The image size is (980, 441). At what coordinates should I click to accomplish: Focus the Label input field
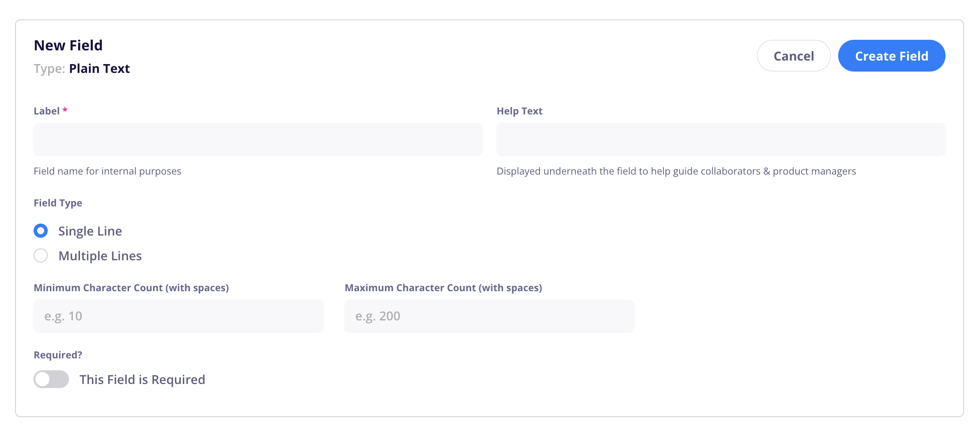tap(258, 139)
